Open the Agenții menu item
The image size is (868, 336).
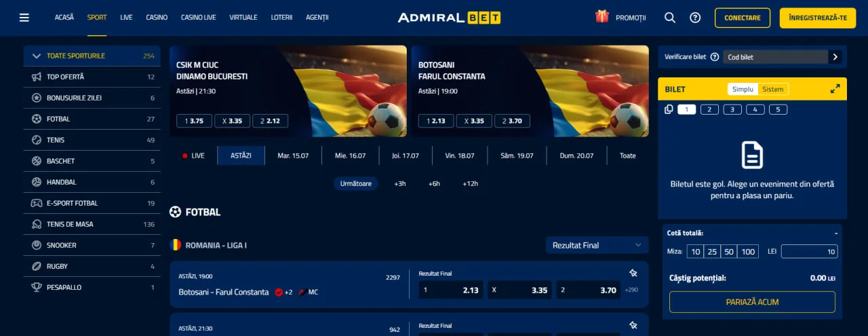tap(317, 18)
